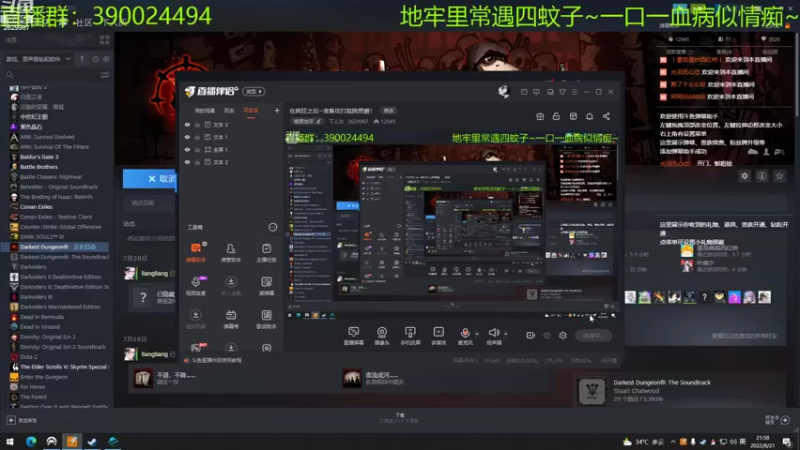Expand the toolbox more-options circle button
This screenshot has width=800, height=450.
pos(272,227)
